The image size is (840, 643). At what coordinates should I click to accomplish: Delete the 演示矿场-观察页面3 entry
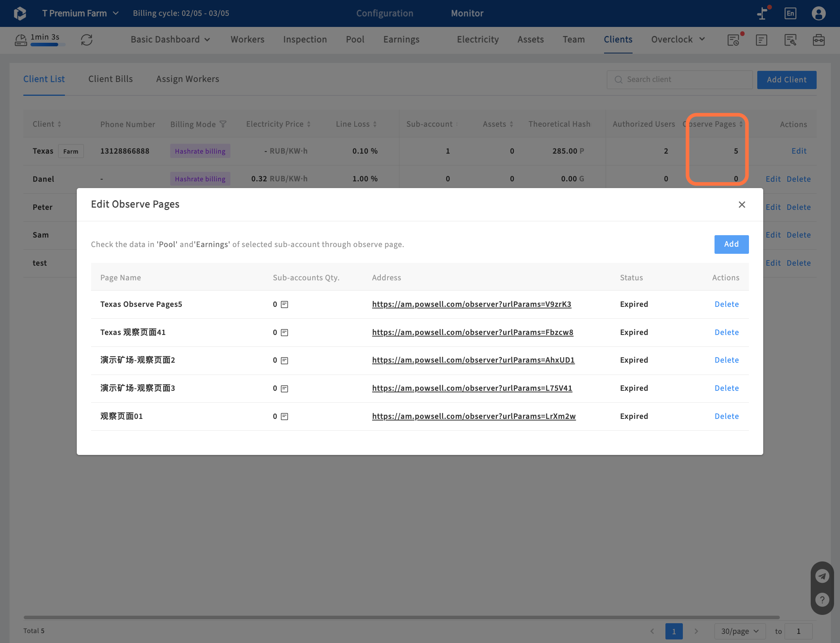pos(727,388)
